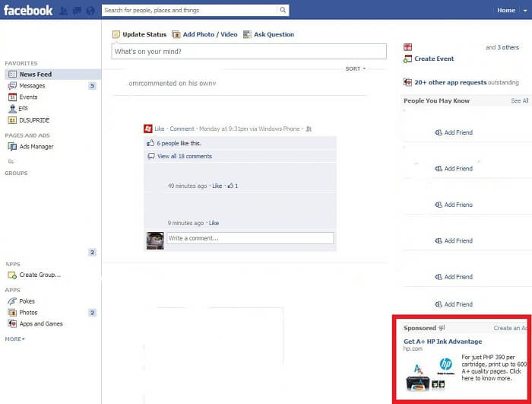532x404 pixels.
Task: Click the Apps and Games icon
Action: click(x=12, y=323)
